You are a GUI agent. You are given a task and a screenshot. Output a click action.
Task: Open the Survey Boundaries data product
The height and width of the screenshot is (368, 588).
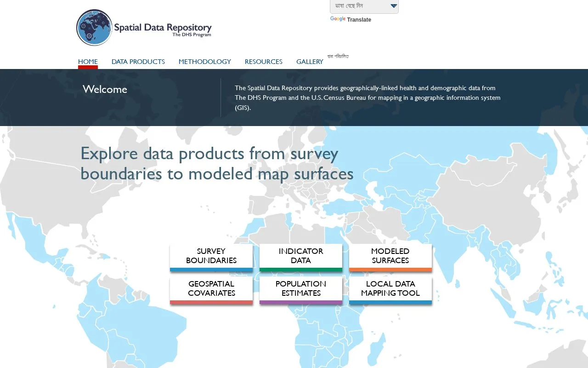pyautogui.click(x=211, y=258)
